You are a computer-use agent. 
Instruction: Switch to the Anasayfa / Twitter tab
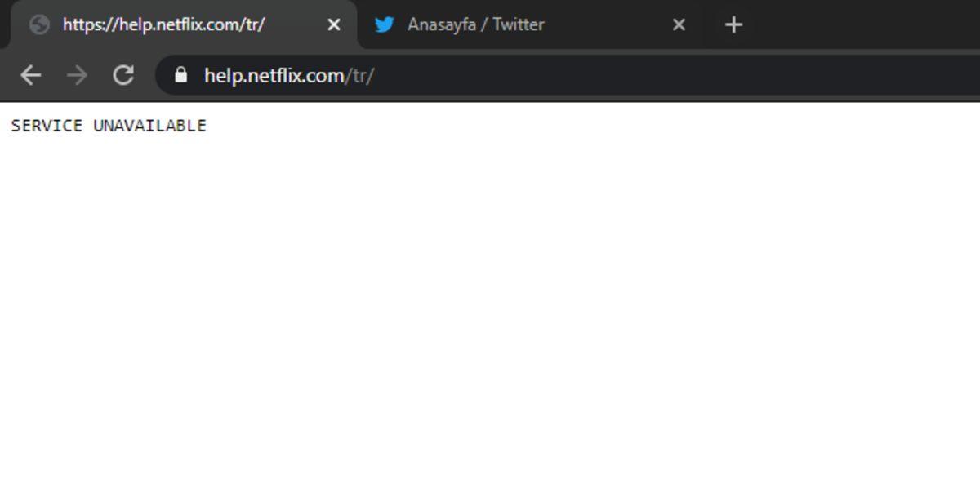coord(523,25)
